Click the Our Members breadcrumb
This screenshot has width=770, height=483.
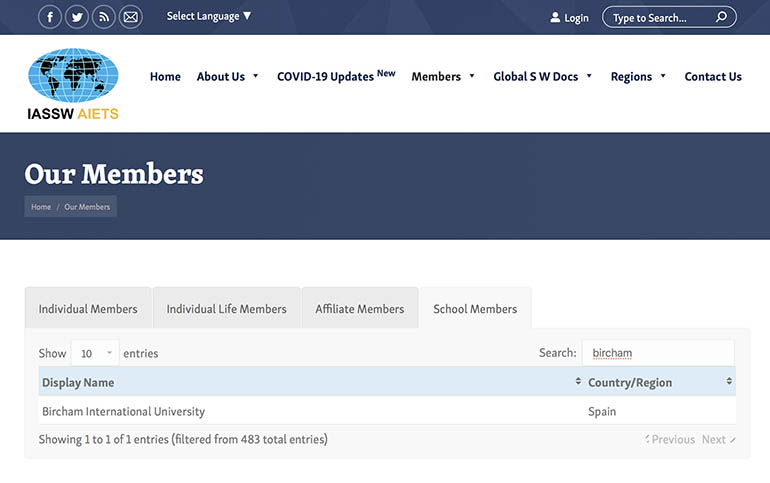87,207
